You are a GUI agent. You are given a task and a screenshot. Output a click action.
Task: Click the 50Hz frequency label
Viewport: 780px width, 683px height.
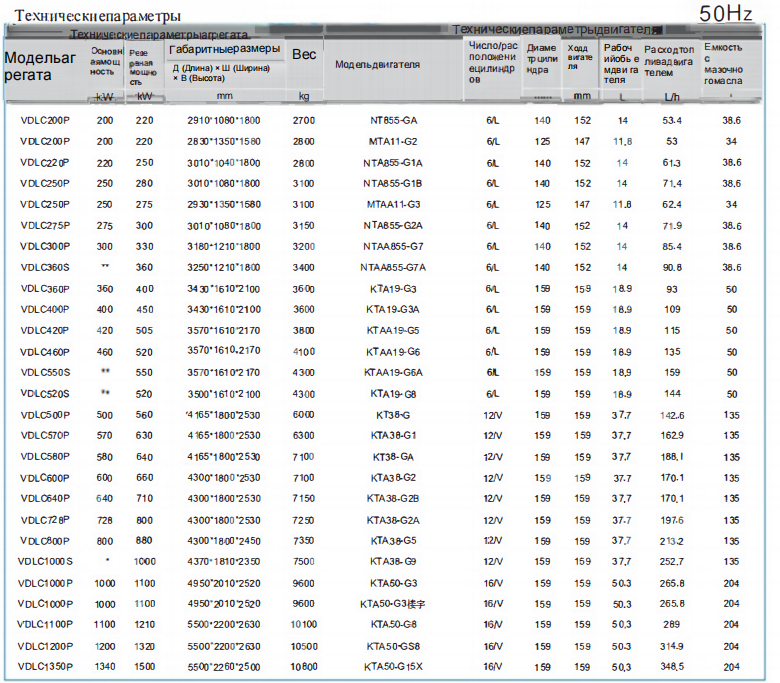coord(726,14)
